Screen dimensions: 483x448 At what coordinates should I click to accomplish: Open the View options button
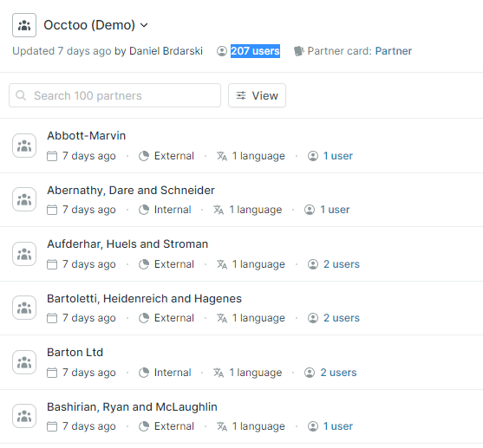[x=257, y=95]
